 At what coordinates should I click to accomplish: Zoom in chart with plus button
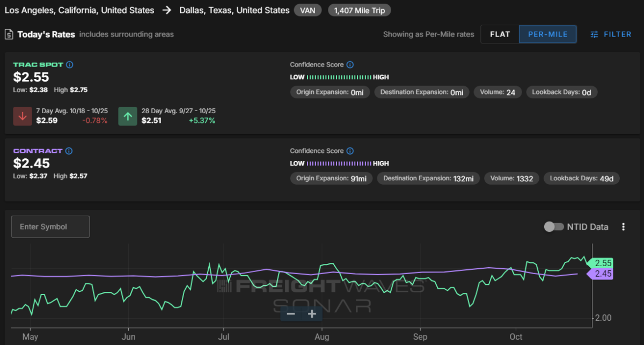pyautogui.click(x=312, y=314)
